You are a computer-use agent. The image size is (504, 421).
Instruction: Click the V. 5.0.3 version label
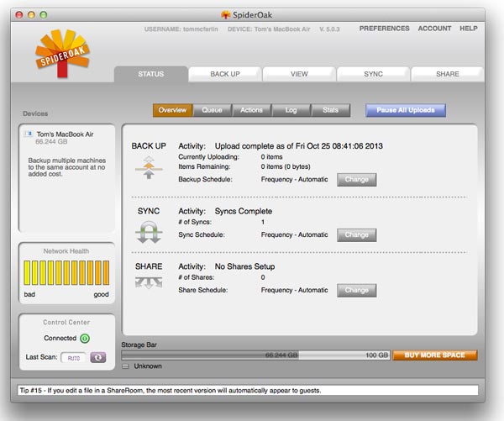(x=329, y=29)
